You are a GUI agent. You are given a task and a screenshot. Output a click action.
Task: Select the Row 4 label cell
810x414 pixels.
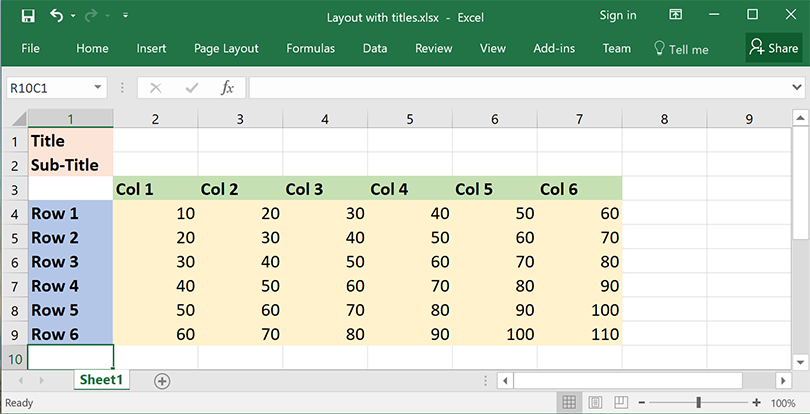pos(70,286)
